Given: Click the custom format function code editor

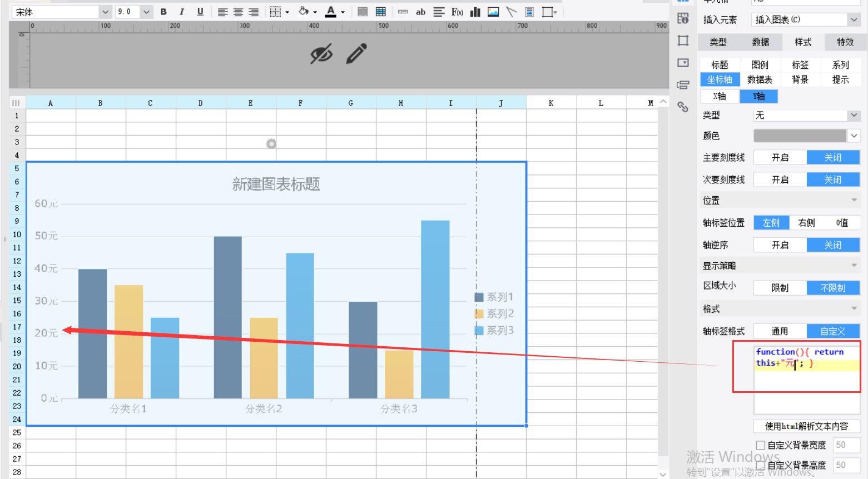Looking at the screenshot, I should (x=807, y=379).
